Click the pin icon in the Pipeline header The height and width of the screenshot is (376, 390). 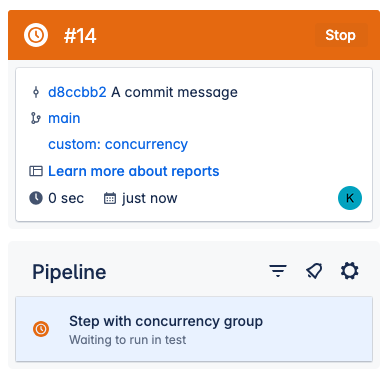314,271
